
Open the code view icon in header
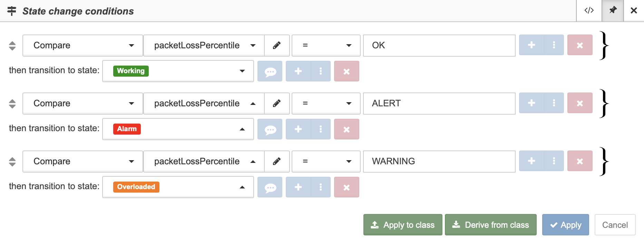(x=589, y=11)
